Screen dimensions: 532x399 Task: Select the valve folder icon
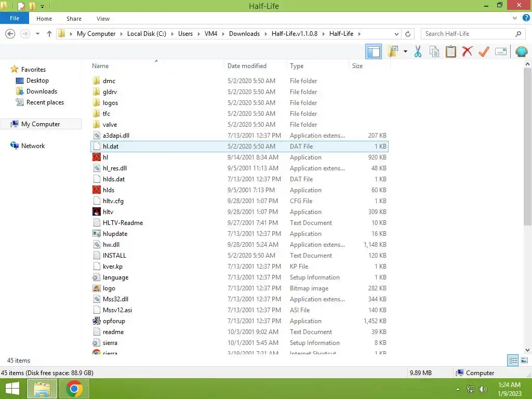tap(96, 124)
